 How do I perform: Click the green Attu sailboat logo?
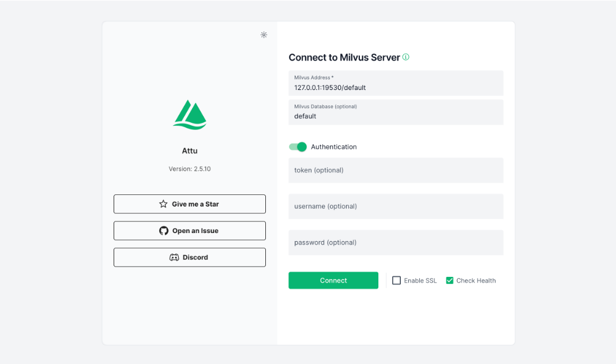click(190, 114)
